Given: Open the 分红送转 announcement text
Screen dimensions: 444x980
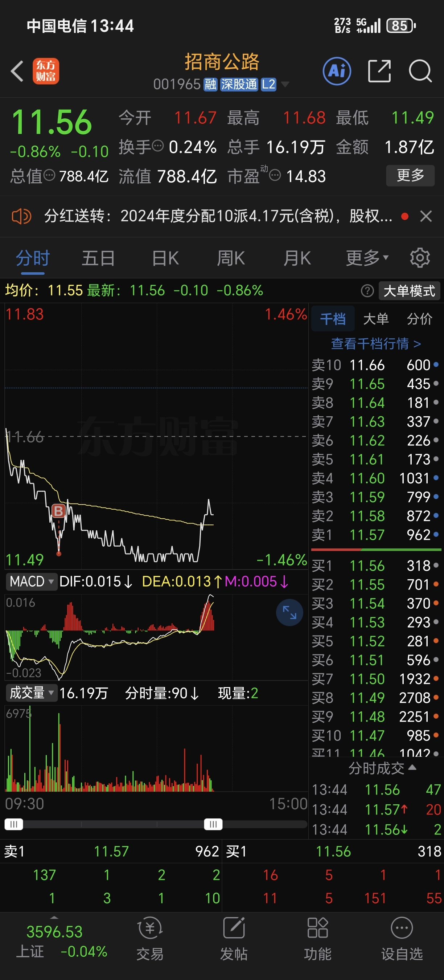Looking at the screenshot, I should pyautogui.click(x=218, y=216).
